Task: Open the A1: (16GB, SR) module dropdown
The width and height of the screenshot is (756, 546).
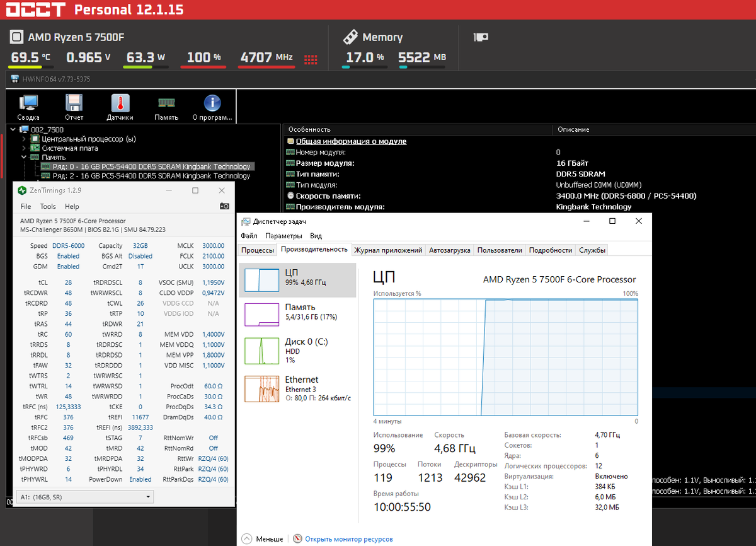Action: pos(84,497)
